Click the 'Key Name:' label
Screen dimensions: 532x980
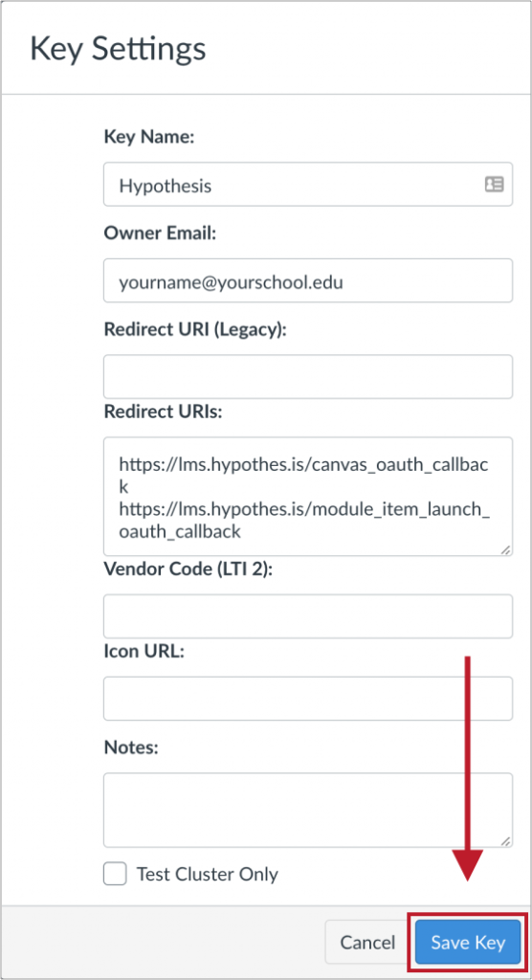[x=149, y=137]
